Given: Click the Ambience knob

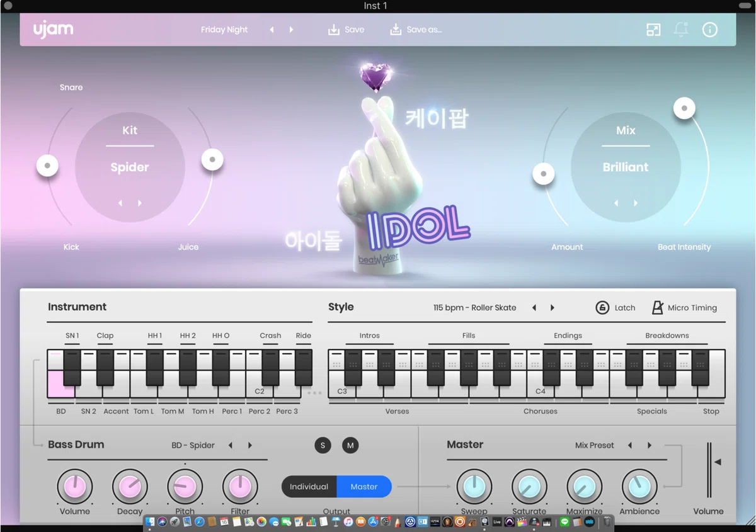Looking at the screenshot, I should point(639,486).
